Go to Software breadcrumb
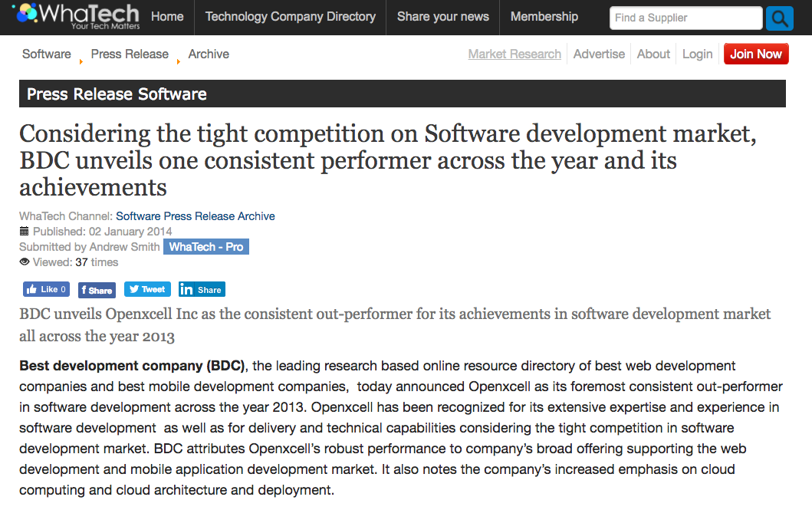The height and width of the screenshot is (510, 812). pyautogui.click(x=46, y=54)
